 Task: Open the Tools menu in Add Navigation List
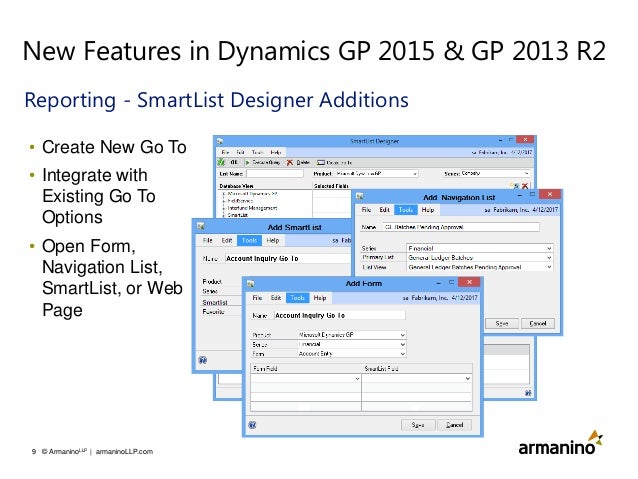(x=406, y=210)
